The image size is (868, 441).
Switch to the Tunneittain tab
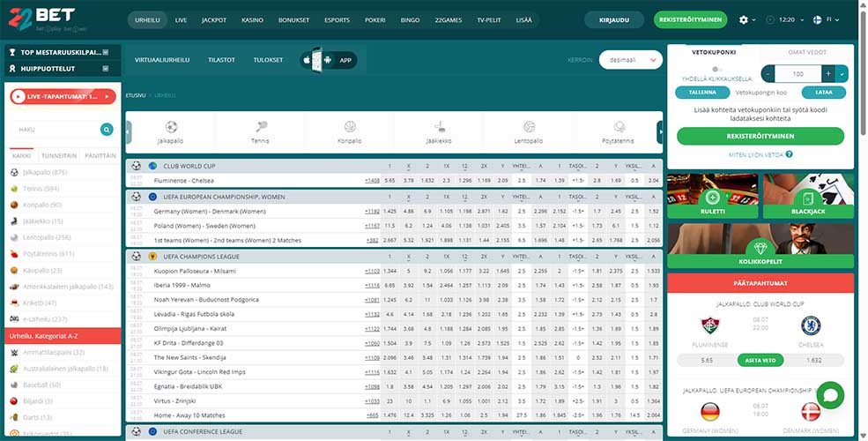(59, 156)
